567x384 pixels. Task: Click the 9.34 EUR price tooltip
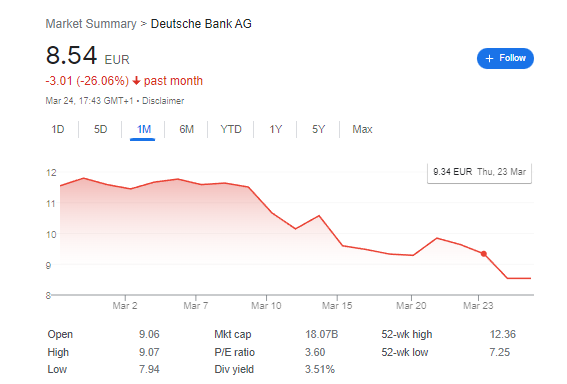pos(479,172)
